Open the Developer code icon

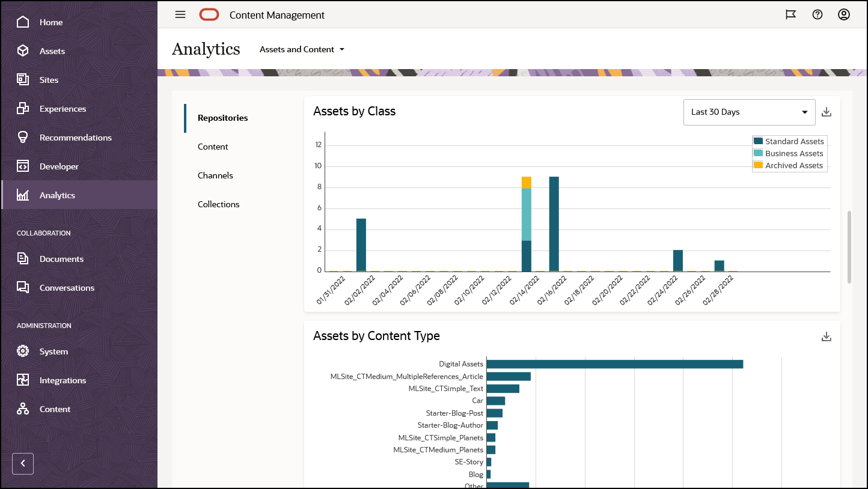pos(23,166)
